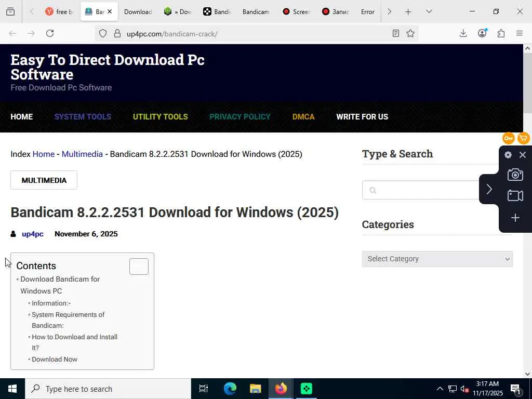Click the plus icon in recorder panel
The height and width of the screenshot is (399, 532).
coord(515,218)
